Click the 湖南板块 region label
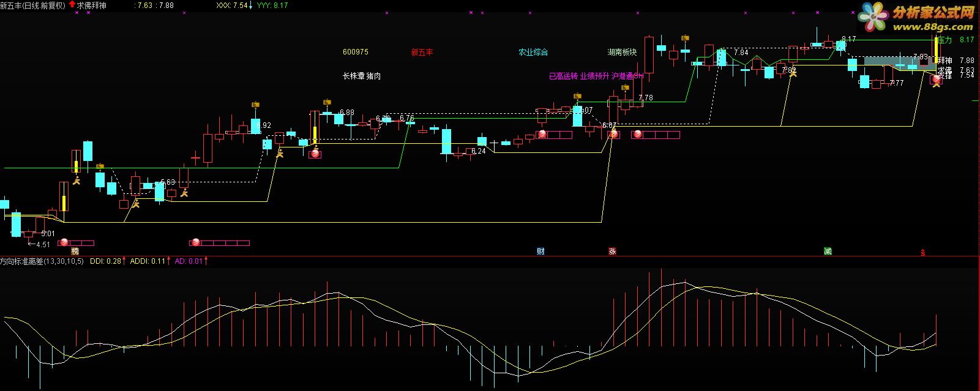Viewport: 980px width, 391px height. point(622,53)
